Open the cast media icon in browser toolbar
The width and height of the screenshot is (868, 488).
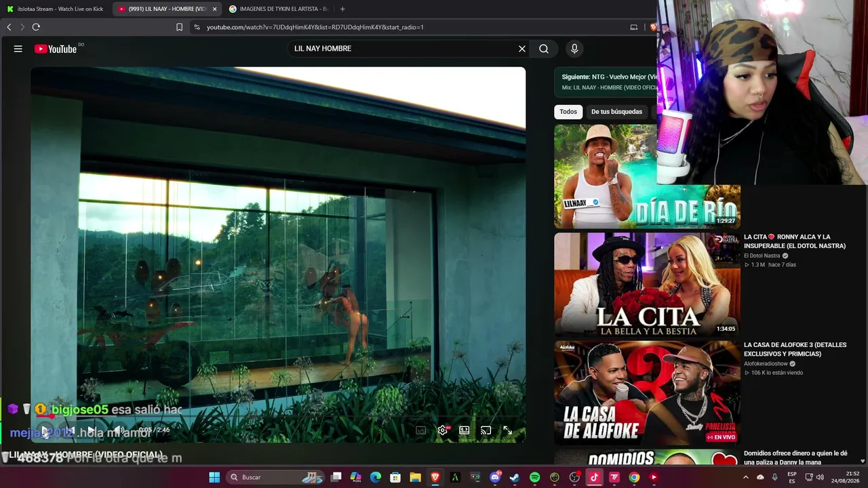point(634,27)
